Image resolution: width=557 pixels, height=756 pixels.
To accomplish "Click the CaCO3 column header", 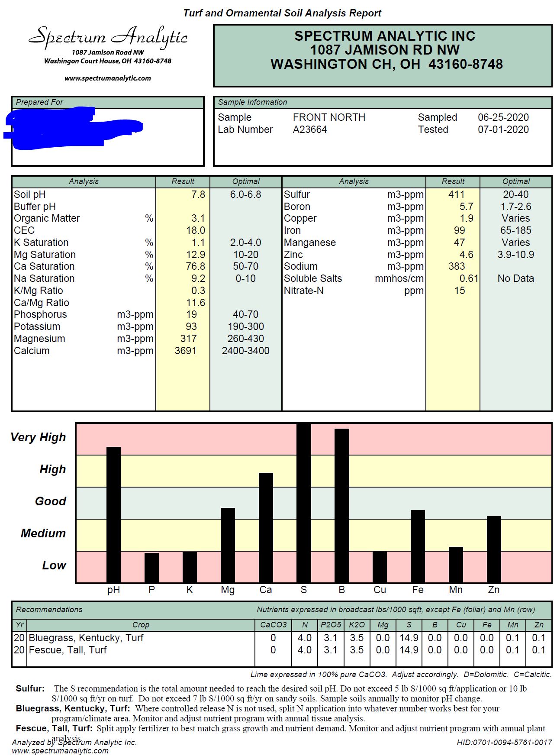I will (x=273, y=625).
